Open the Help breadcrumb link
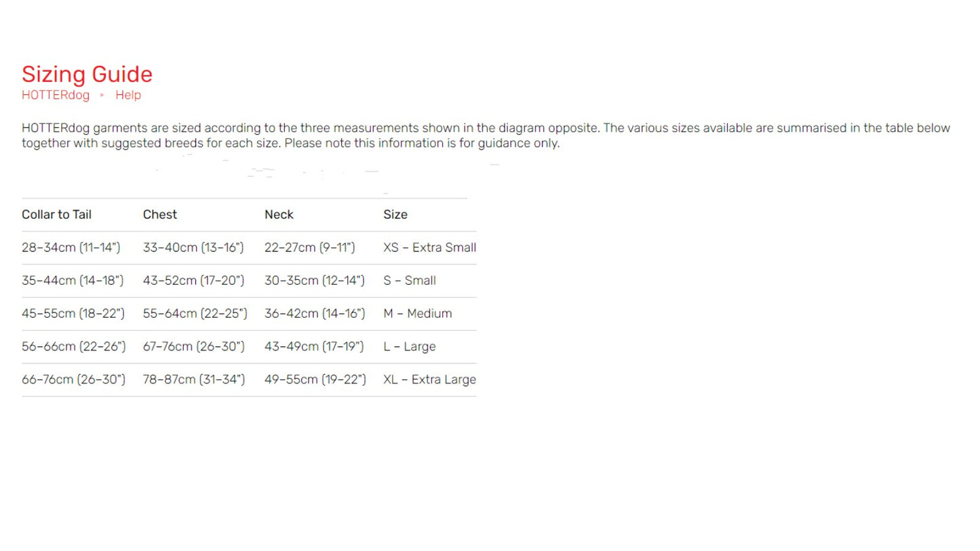The height and width of the screenshot is (551, 980). [128, 95]
